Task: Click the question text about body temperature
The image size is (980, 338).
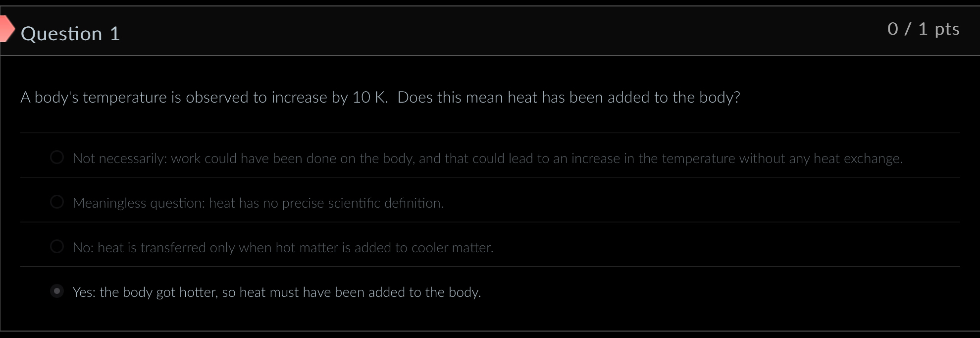Action: coord(379,98)
